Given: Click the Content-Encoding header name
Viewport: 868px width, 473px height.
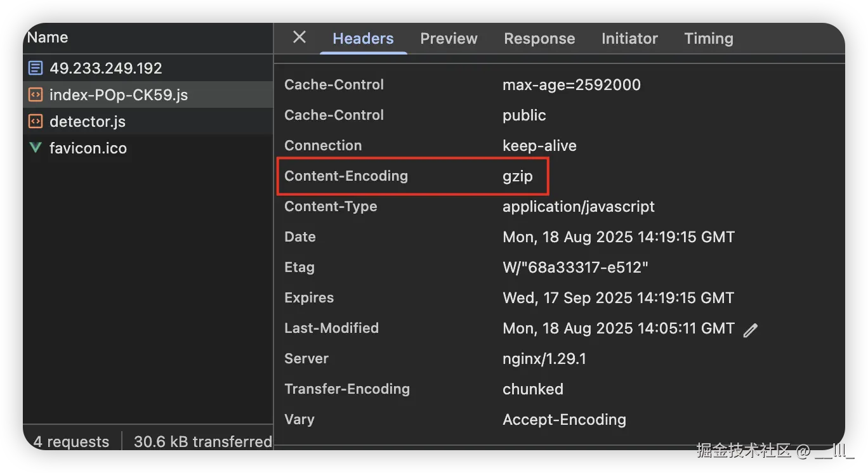Looking at the screenshot, I should tap(346, 176).
